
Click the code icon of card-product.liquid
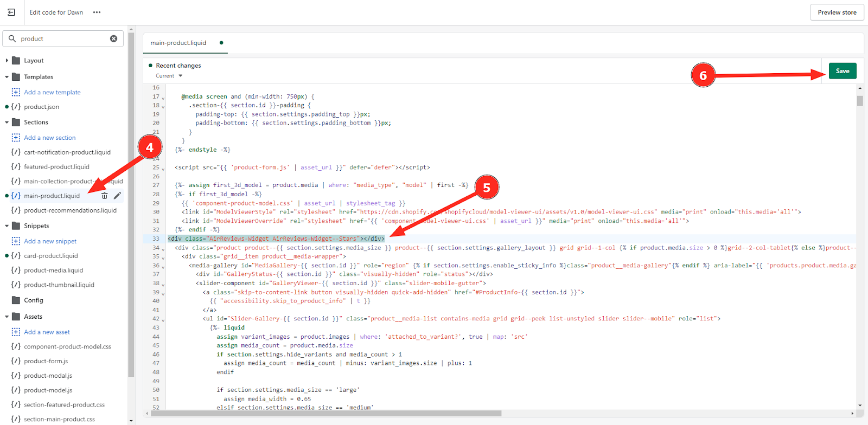pyautogui.click(x=16, y=256)
